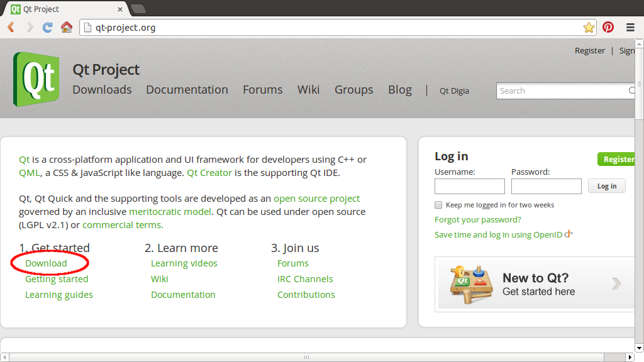
Task: Open a new browser tab
Action: coord(138,9)
